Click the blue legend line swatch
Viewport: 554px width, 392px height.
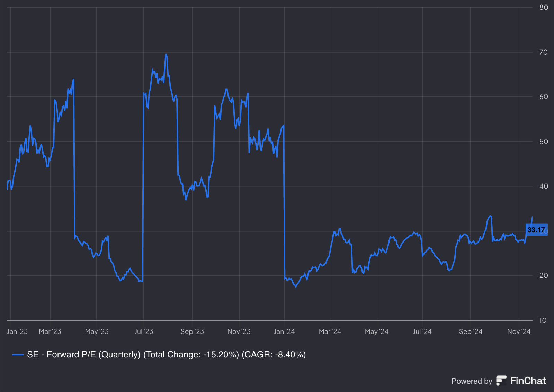point(18,355)
